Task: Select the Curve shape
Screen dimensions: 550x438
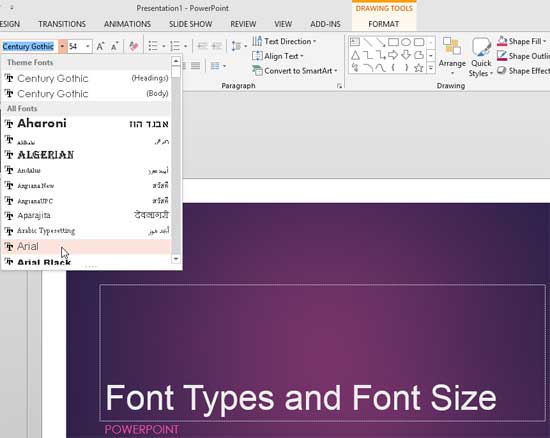Action: coord(381,68)
